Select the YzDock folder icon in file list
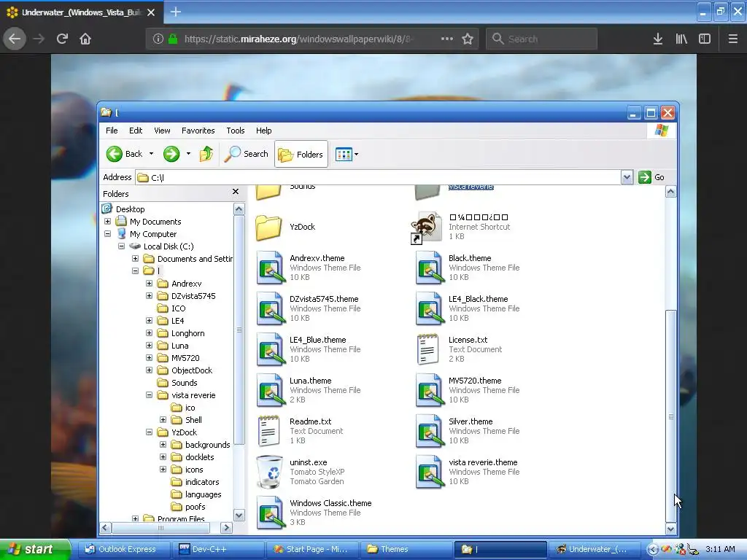This screenshot has width=747, height=560. click(268, 227)
